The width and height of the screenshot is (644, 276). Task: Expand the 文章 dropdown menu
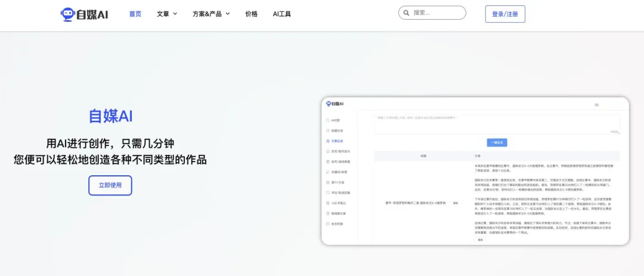(x=167, y=14)
